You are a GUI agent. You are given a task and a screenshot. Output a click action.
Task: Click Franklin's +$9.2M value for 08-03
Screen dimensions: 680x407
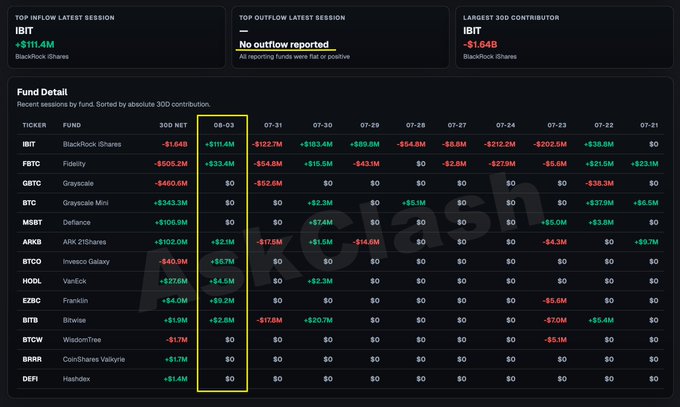click(x=222, y=300)
